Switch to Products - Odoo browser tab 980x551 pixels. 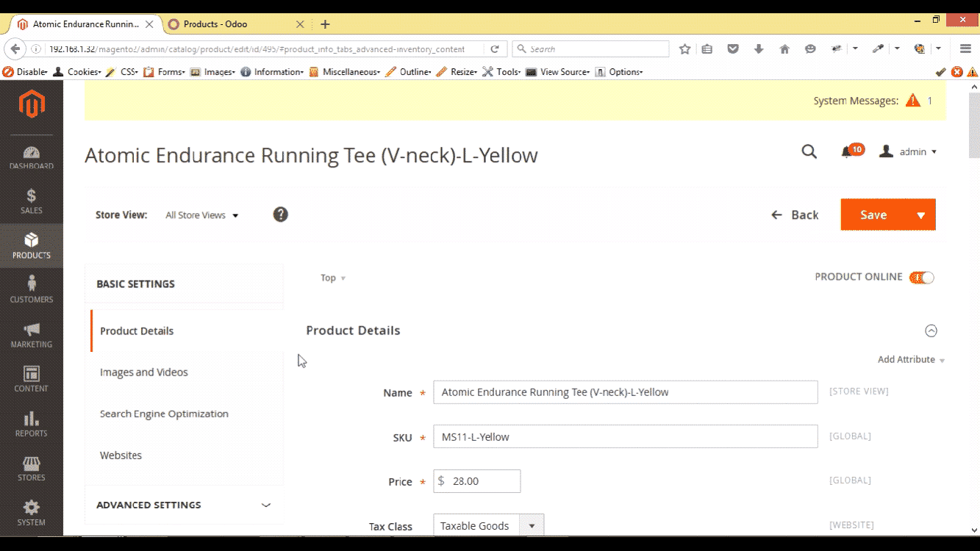[x=228, y=24]
